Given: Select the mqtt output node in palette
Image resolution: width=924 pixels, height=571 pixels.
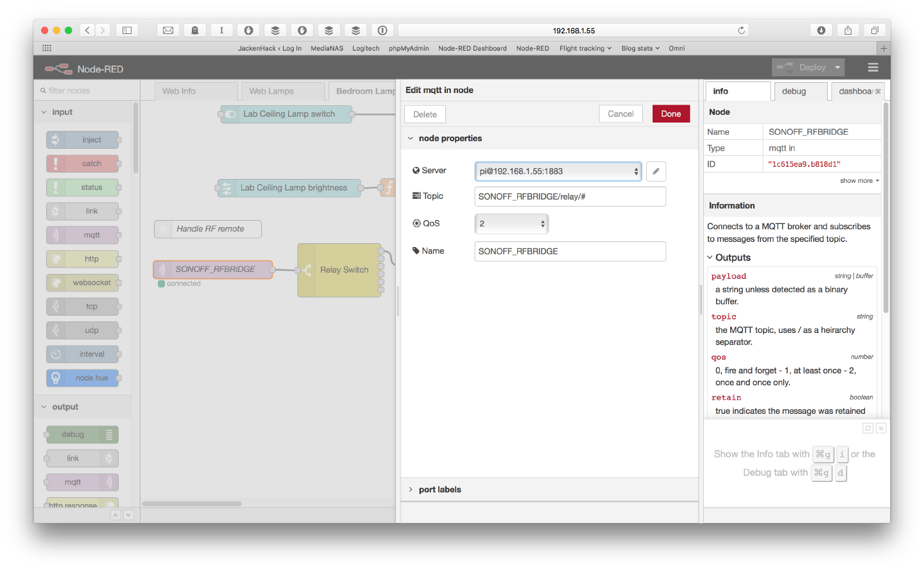Looking at the screenshot, I should (x=82, y=482).
